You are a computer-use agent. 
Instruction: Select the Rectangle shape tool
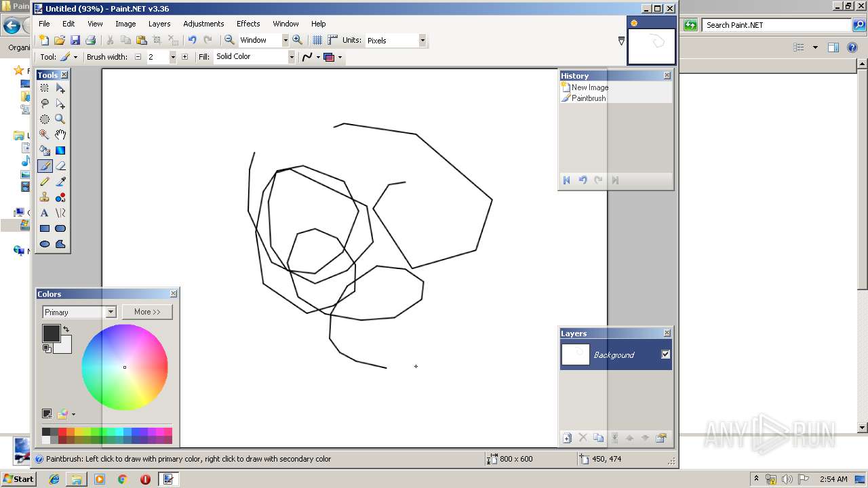pyautogui.click(x=45, y=228)
